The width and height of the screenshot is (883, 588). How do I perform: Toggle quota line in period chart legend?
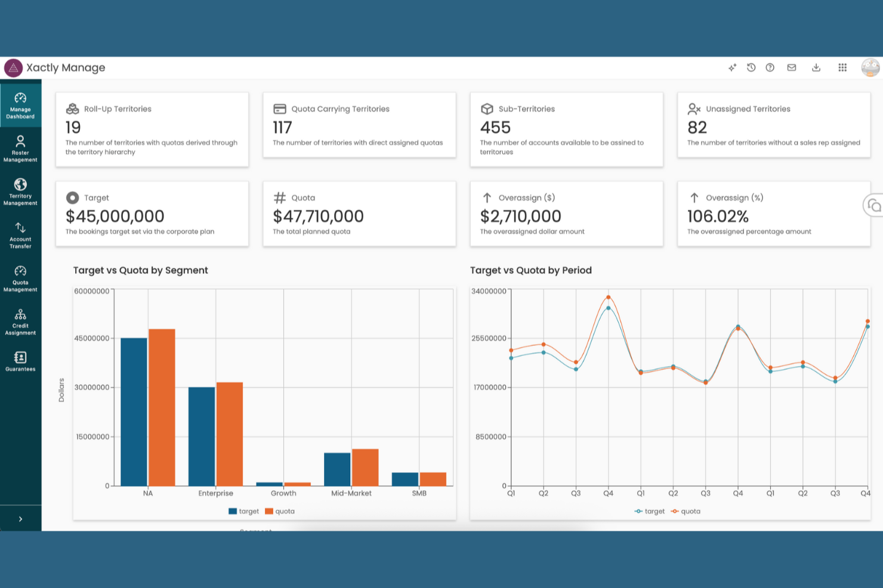(686, 511)
